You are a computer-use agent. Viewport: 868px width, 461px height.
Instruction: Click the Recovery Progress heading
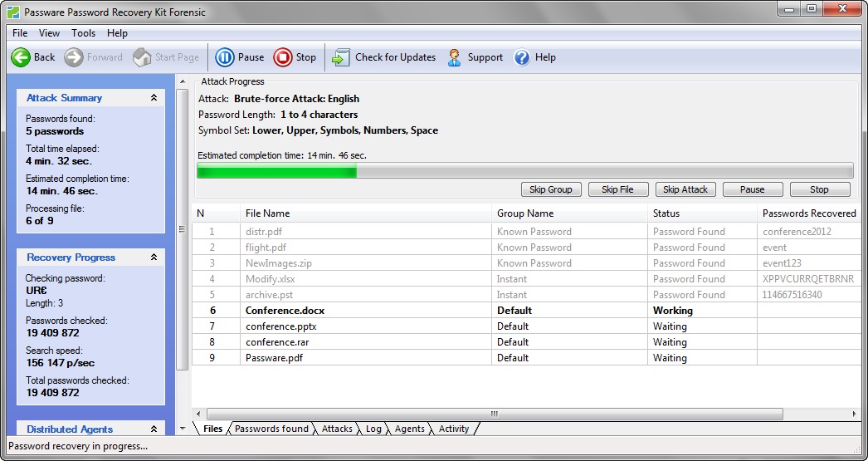[x=71, y=257]
